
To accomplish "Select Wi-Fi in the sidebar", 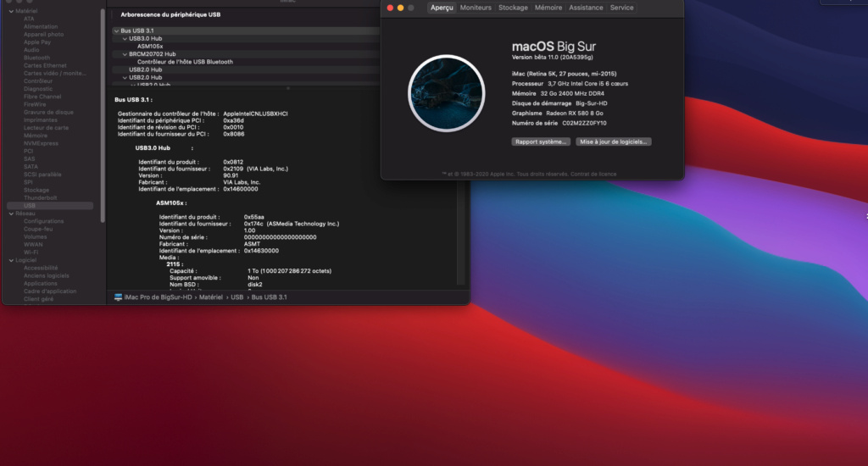I will pos(31,252).
